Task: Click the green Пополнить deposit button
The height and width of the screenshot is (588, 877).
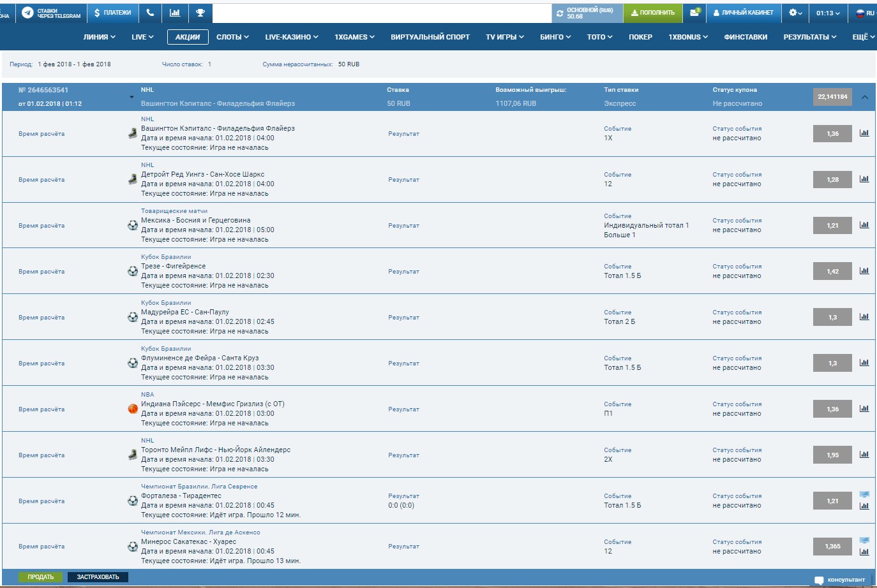Action: click(652, 13)
